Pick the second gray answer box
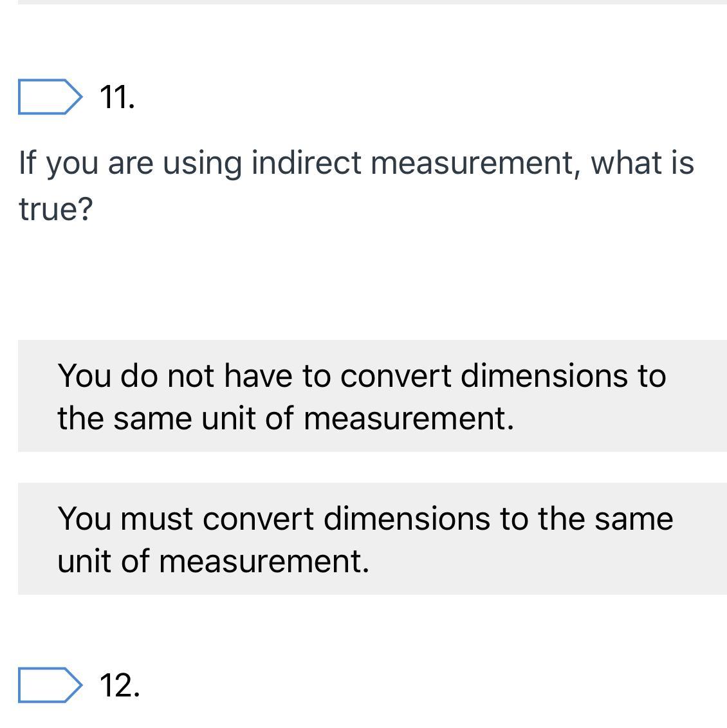 (372, 539)
